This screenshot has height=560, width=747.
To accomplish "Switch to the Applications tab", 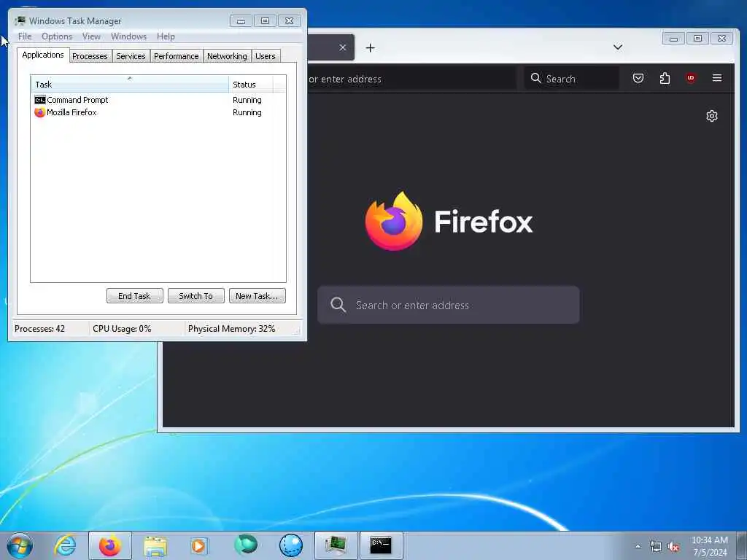I will pyautogui.click(x=43, y=55).
